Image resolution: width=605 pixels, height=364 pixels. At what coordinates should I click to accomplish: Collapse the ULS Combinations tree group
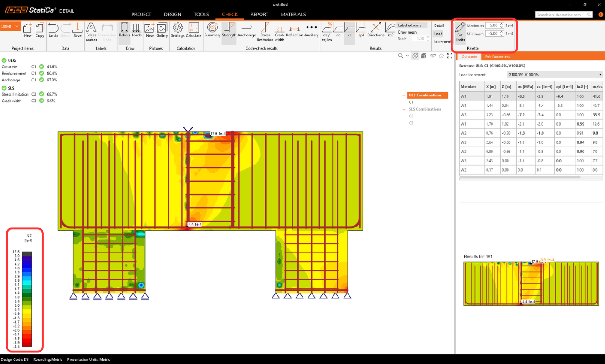[x=404, y=96]
